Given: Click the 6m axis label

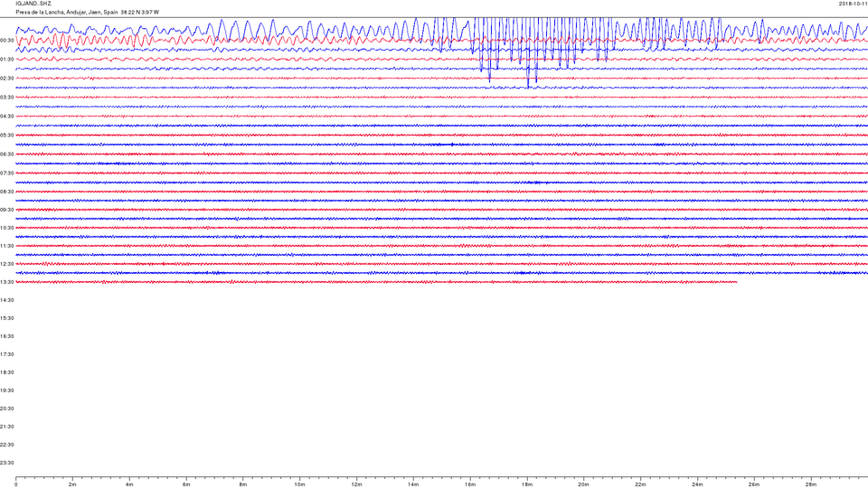Looking at the screenshot, I should (x=186, y=484).
